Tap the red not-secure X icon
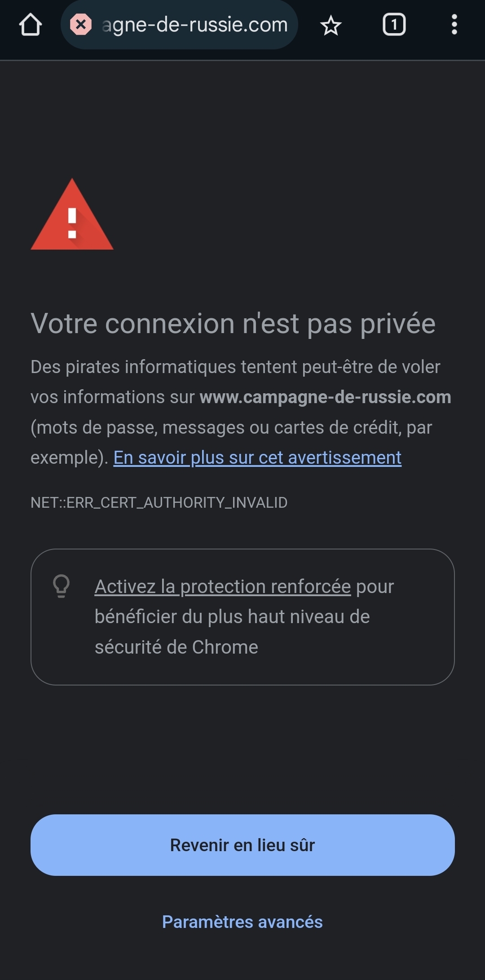Screen dimensions: 485x980 [81, 25]
